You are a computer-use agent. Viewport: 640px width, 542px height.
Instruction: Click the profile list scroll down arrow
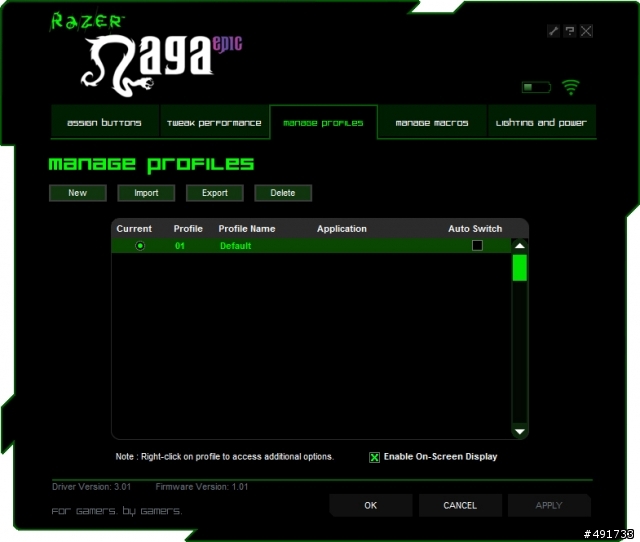tap(520, 431)
